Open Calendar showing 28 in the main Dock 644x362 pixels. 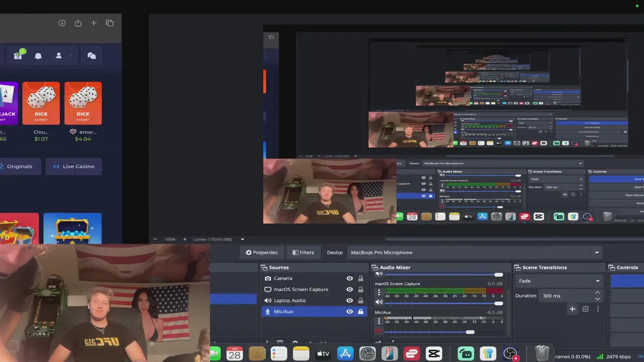click(x=235, y=354)
